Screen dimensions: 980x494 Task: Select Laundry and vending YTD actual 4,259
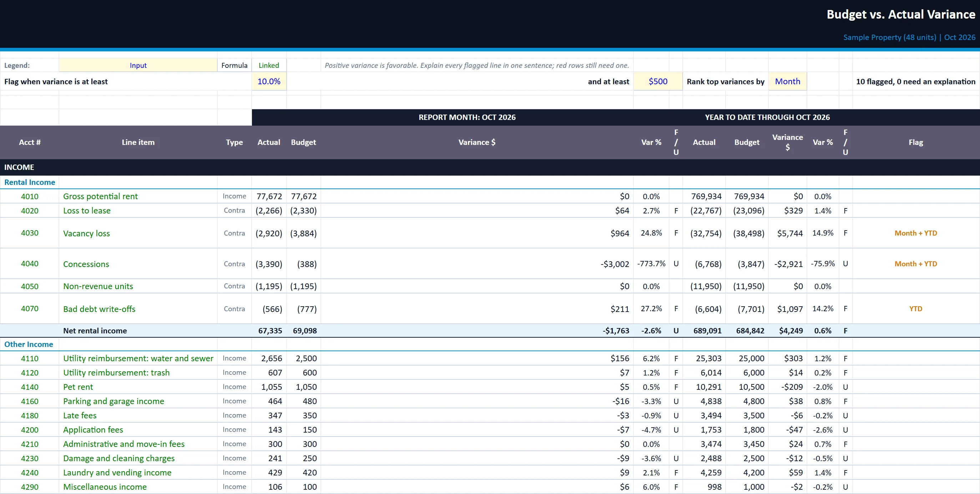pos(704,472)
